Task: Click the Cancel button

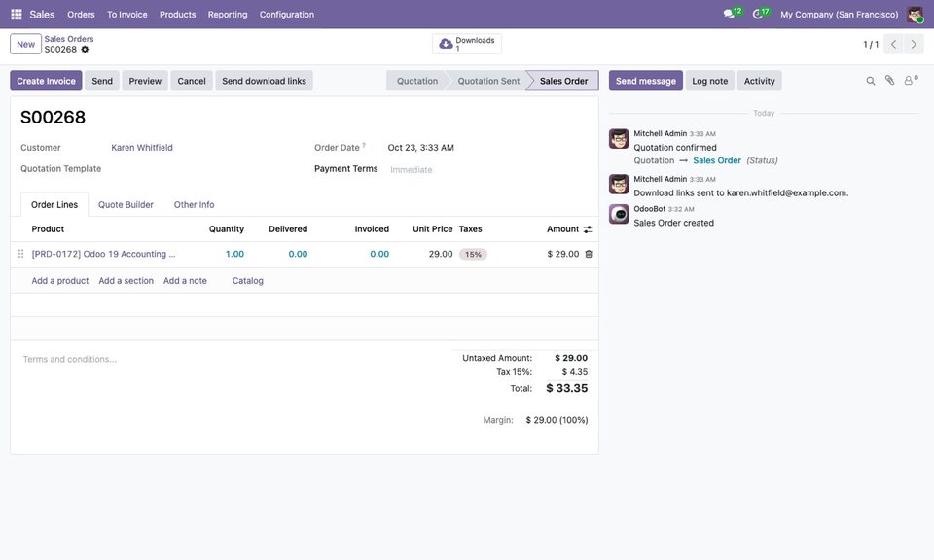Action: 192,81
